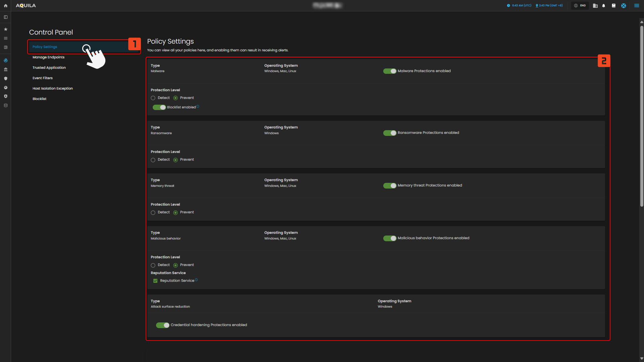
Task: Toggle the sidebar panel collapse icon
Action: pos(5,17)
